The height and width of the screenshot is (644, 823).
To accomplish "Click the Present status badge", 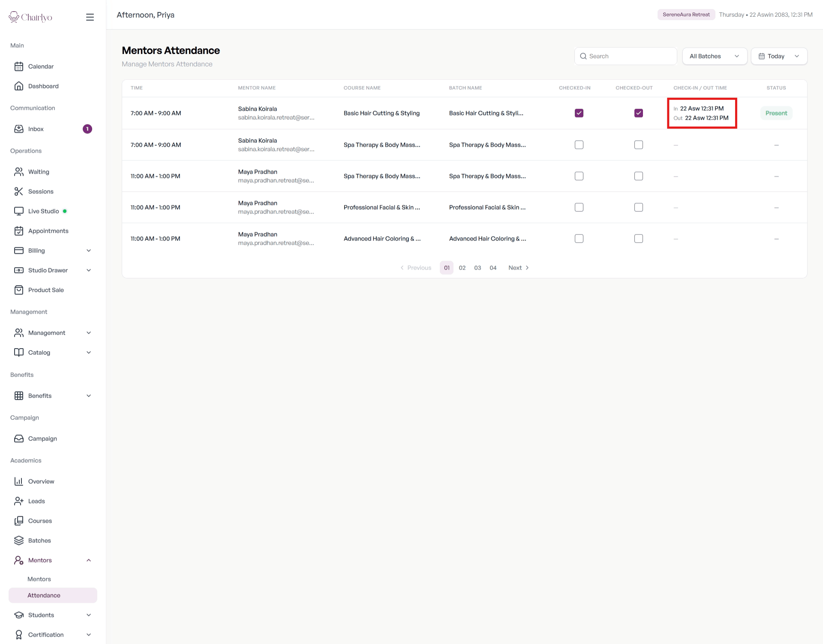I will [776, 113].
